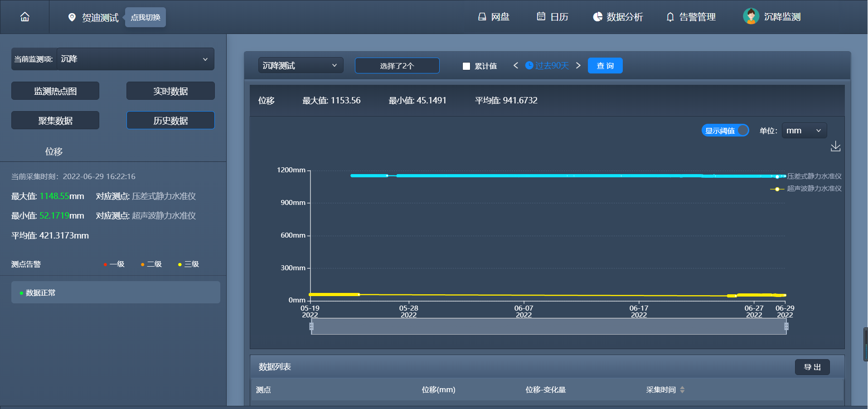The height and width of the screenshot is (409, 868).
Task: Toggle the 显示阈值 switch off
Action: 725,130
